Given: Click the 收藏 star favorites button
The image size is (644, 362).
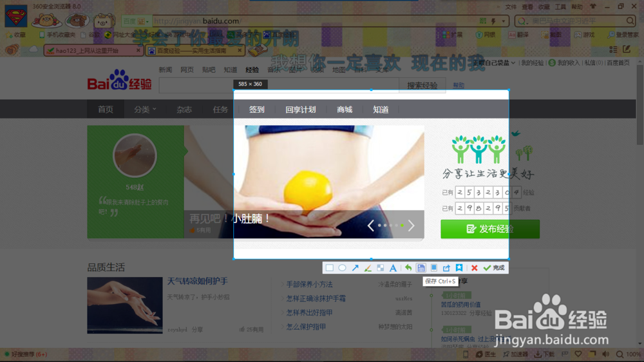Looking at the screenshot, I should click(16, 35).
